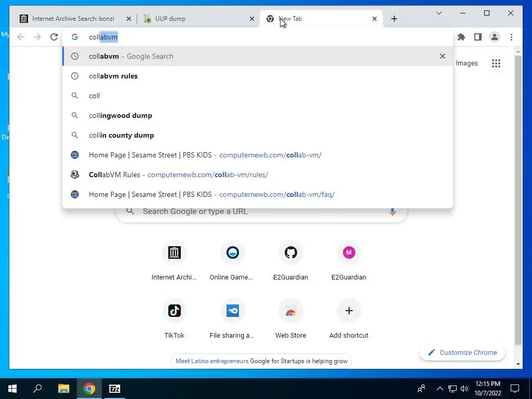Open File Explorer from the taskbar
The height and width of the screenshot is (399, 532).
63,389
